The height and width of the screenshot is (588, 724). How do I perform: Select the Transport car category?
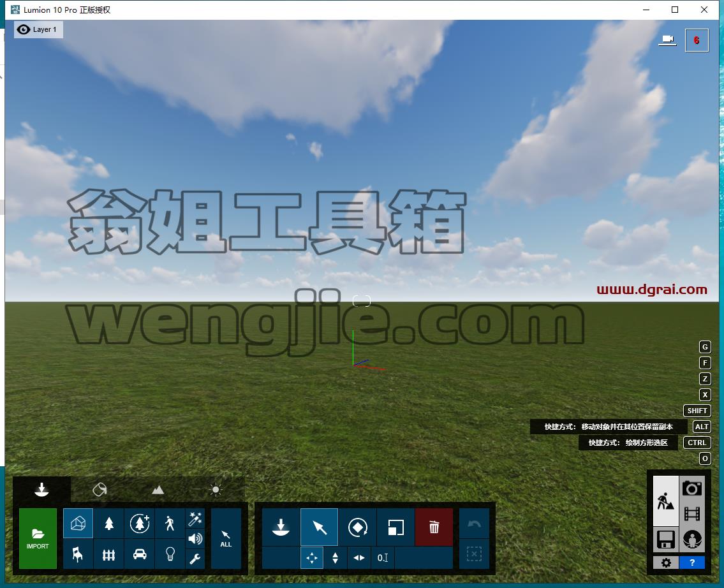140,554
